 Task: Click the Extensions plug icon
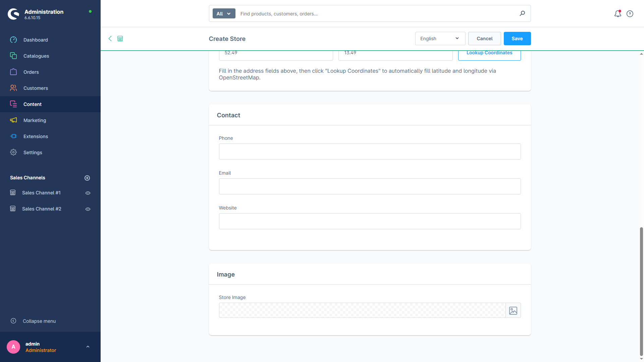pyautogui.click(x=13, y=136)
